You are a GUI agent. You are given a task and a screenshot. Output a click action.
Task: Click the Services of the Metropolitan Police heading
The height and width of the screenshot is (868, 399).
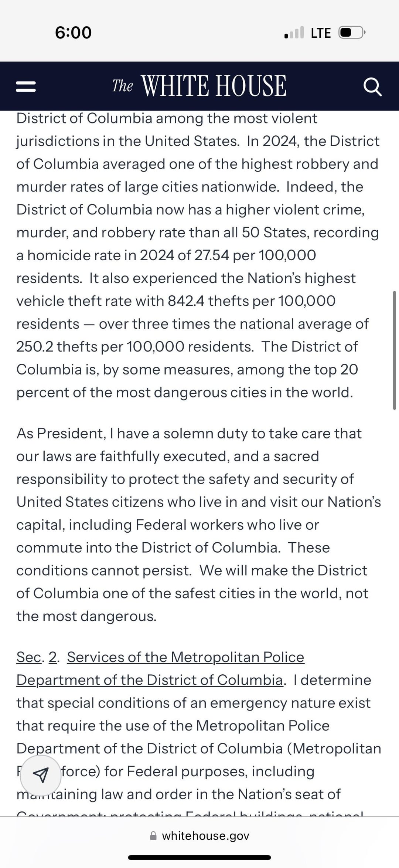[x=185, y=657]
